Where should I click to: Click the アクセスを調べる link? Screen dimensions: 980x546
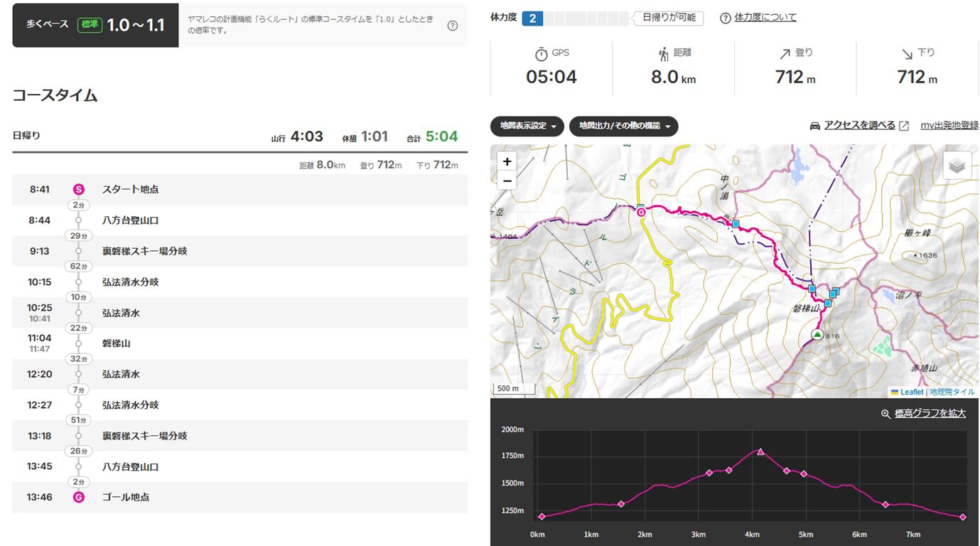(859, 126)
